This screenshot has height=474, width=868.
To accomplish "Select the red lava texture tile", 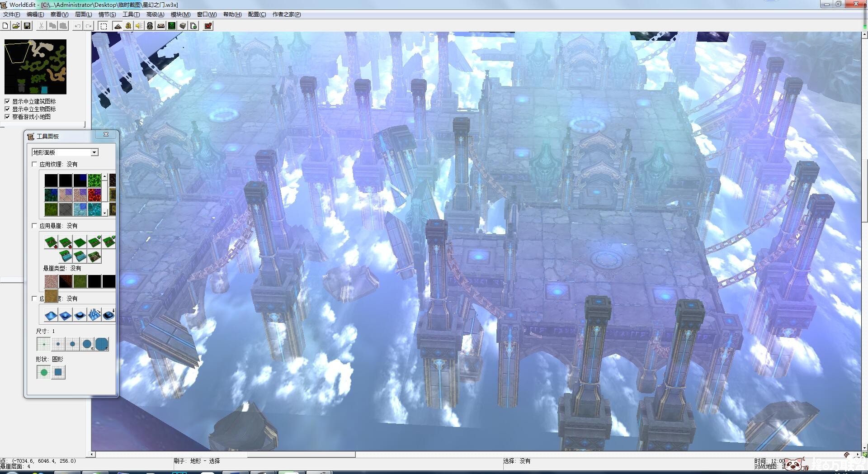I will click(x=94, y=195).
